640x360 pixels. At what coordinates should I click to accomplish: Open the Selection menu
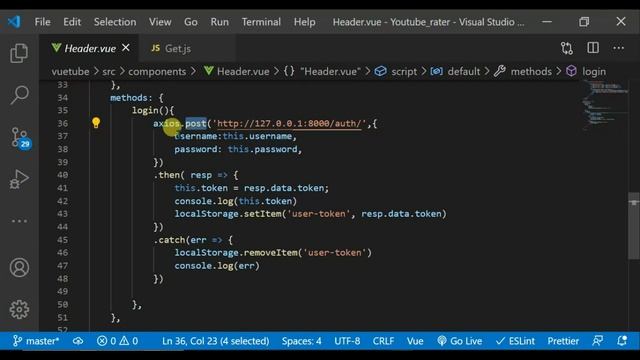[x=115, y=22]
